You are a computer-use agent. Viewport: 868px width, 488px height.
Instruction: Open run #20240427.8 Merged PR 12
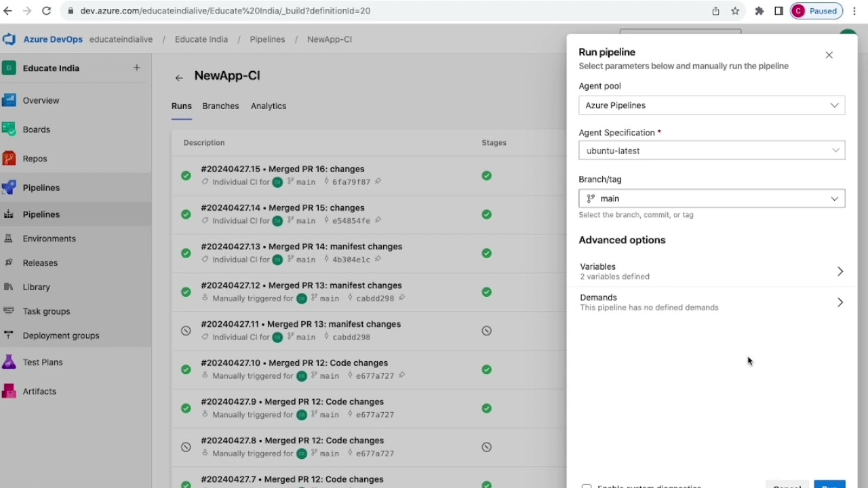tap(292, 441)
